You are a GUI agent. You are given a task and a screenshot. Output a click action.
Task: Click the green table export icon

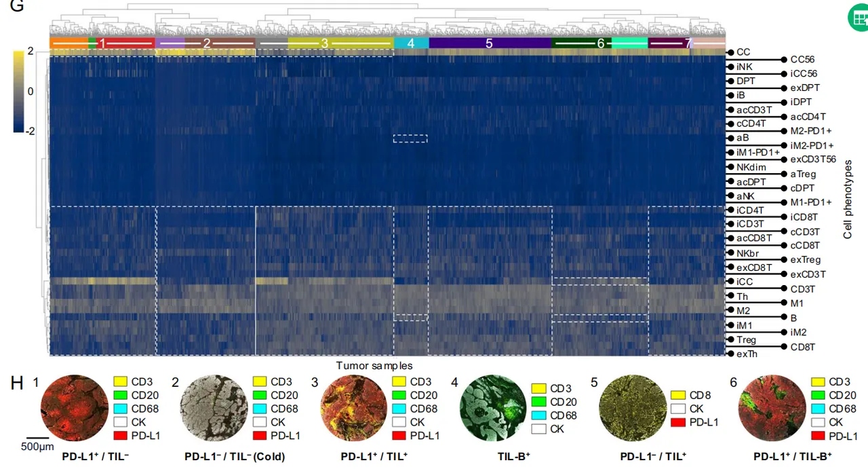tap(857, 18)
